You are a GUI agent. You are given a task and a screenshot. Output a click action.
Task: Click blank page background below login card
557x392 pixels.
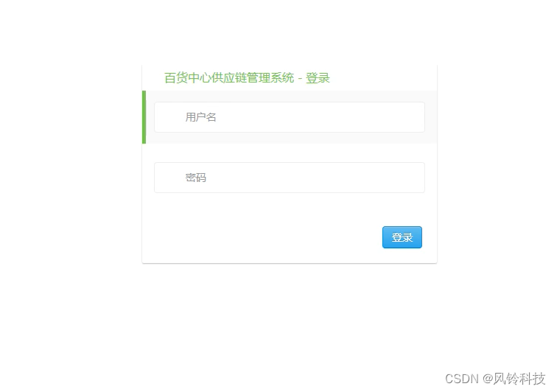[x=289, y=320]
